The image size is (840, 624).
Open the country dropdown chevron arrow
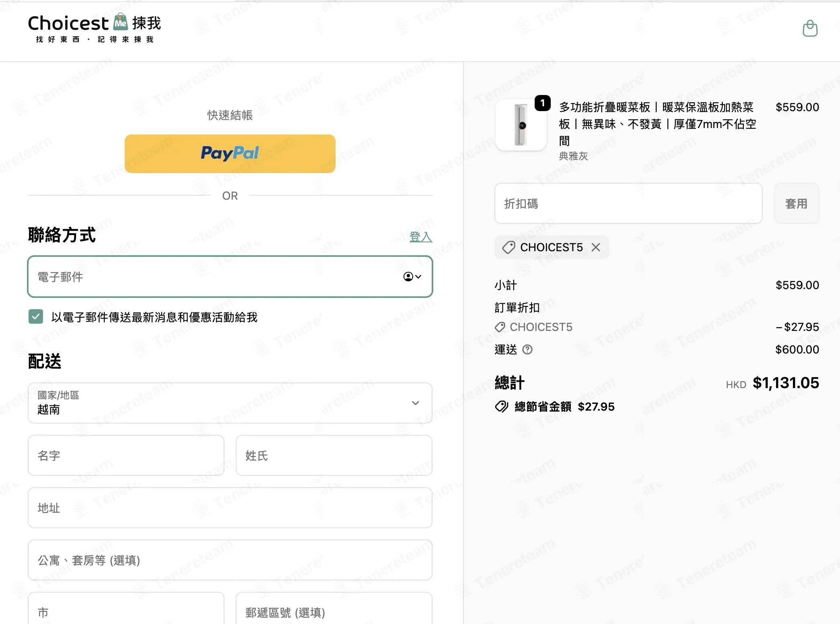pos(416,403)
